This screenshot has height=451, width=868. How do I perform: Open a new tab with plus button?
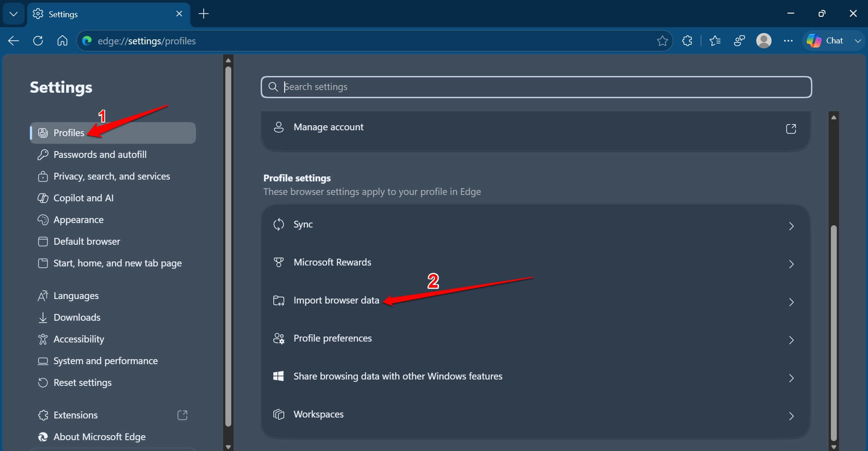tap(204, 14)
